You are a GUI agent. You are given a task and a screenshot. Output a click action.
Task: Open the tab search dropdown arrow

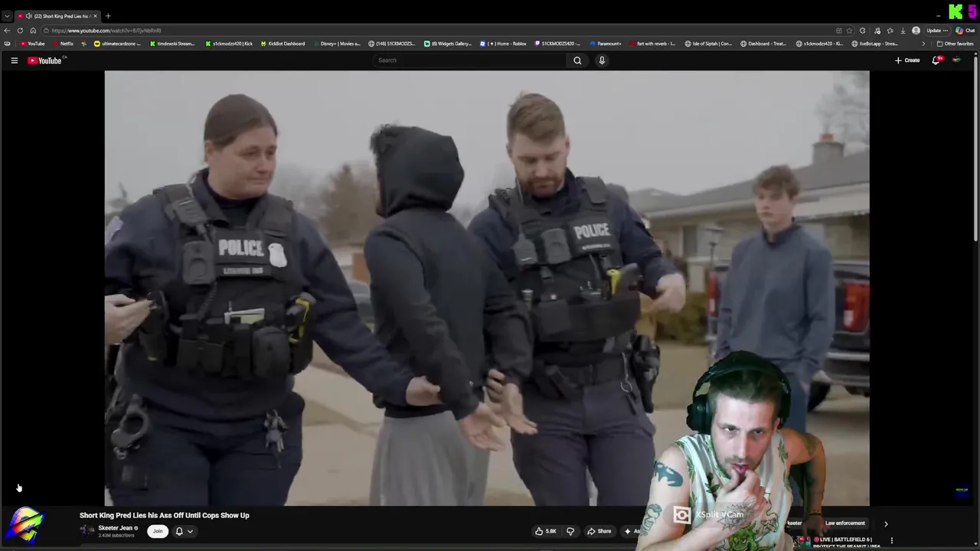[7, 16]
